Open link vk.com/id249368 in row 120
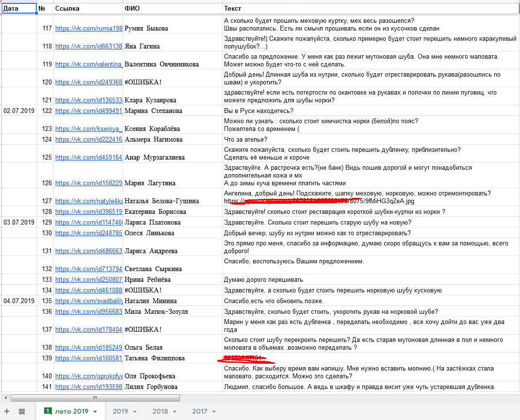Image resolution: width=520 pixels, height=420 pixels. (x=89, y=82)
